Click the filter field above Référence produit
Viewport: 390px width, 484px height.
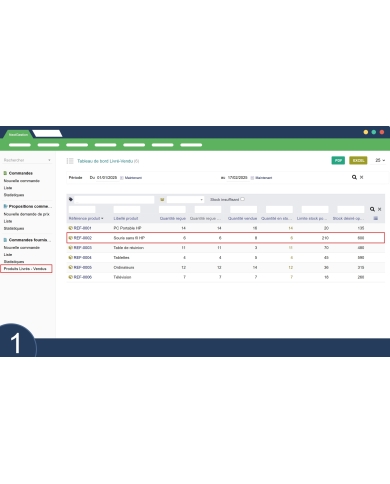pyautogui.click(x=82, y=209)
